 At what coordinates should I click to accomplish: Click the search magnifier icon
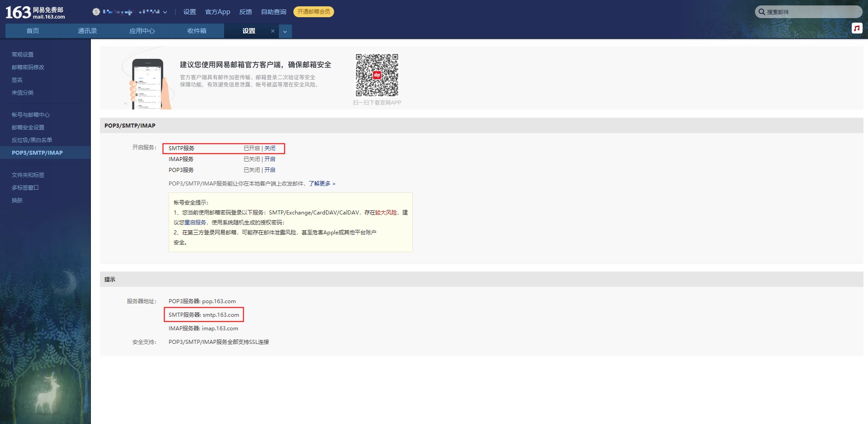click(x=762, y=12)
